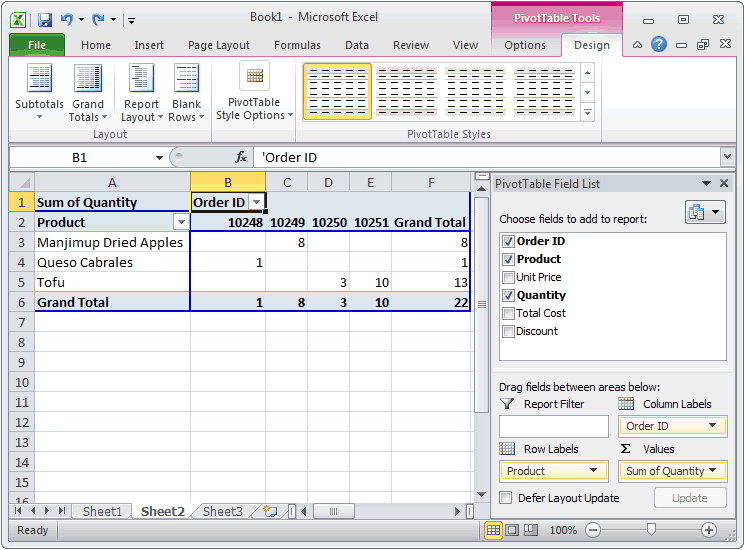Image resolution: width=745 pixels, height=550 pixels.
Task: Select the column F header
Action: [431, 183]
